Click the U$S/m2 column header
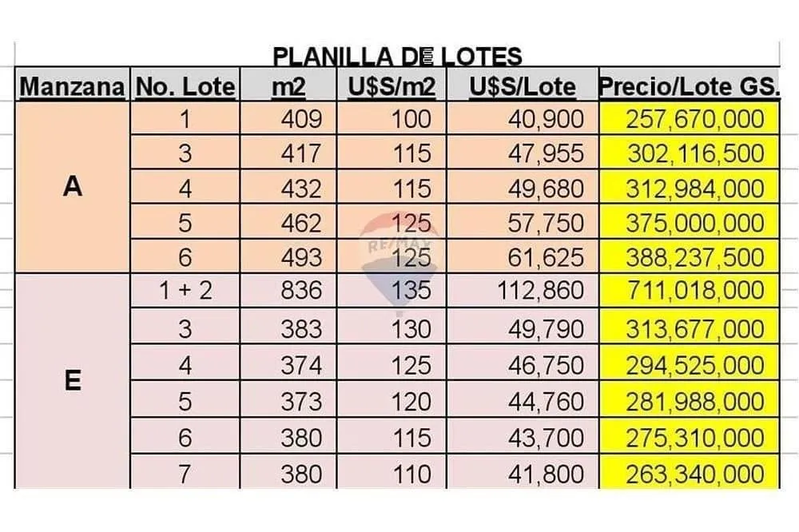 click(392, 85)
